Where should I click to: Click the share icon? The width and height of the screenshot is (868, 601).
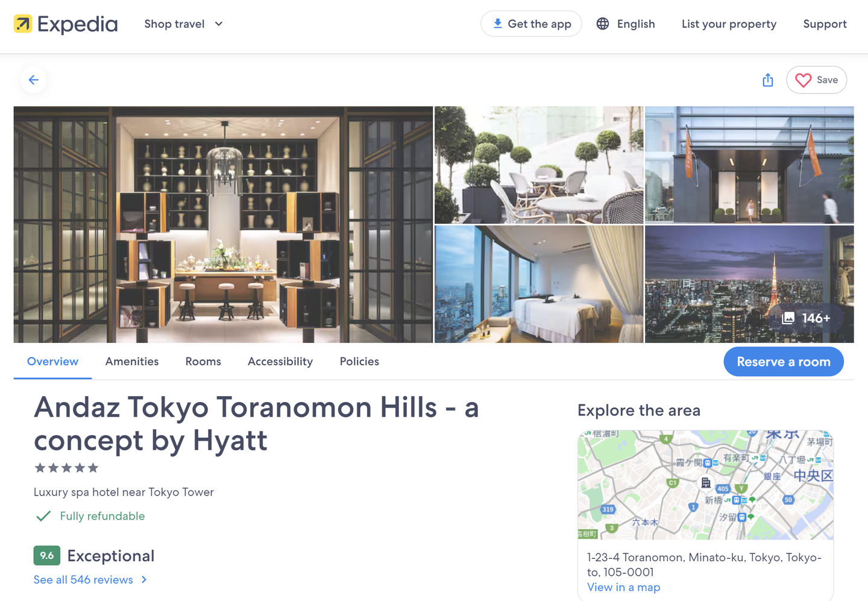[768, 80]
